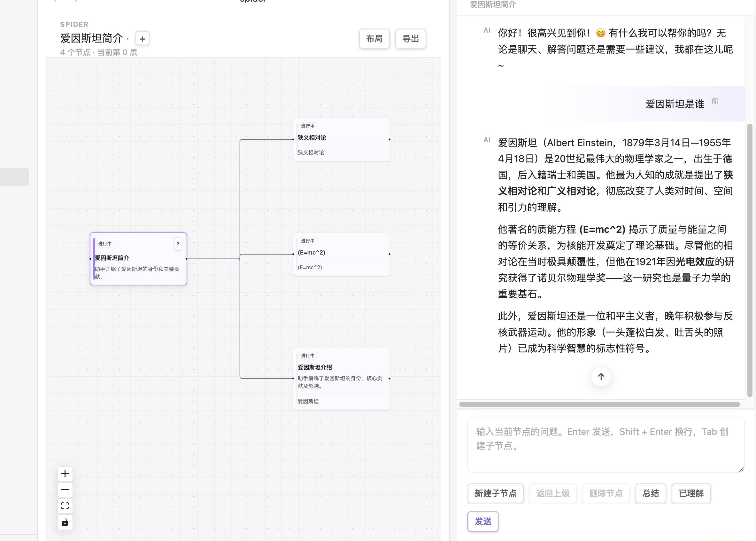756x541 pixels.
Task: Click the right connector dot of 狭义相对论 node
Action: coord(390,140)
